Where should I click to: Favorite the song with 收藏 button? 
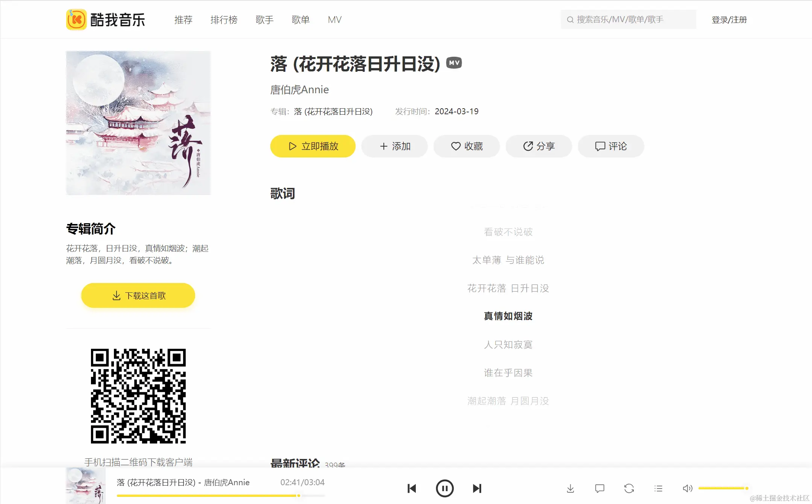tap(467, 146)
